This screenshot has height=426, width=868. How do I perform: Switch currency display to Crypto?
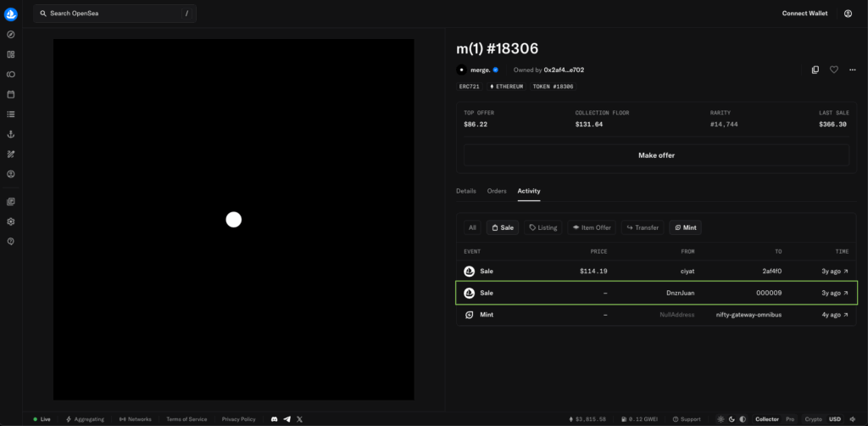[813, 419]
